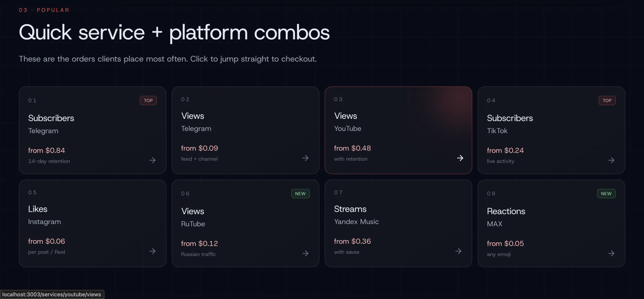The width and height of the screenshot is (644, 299).
Task: Click the "from $0.24" TikTok price
Action: tap(505, 150)
